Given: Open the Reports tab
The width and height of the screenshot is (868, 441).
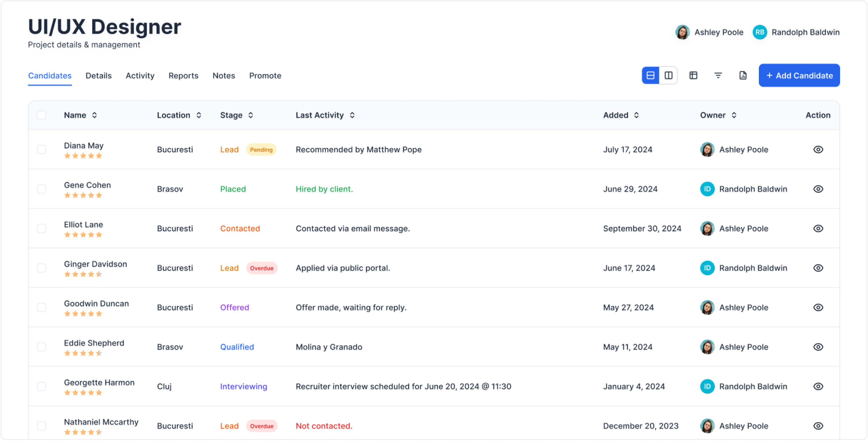Looking at the screenshot, I should 183,76.
